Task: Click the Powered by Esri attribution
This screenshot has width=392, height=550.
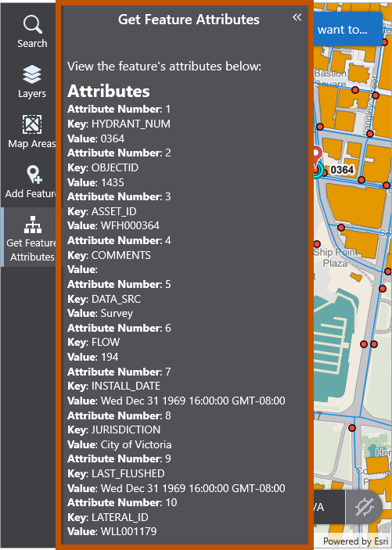Action: (355, 541)
